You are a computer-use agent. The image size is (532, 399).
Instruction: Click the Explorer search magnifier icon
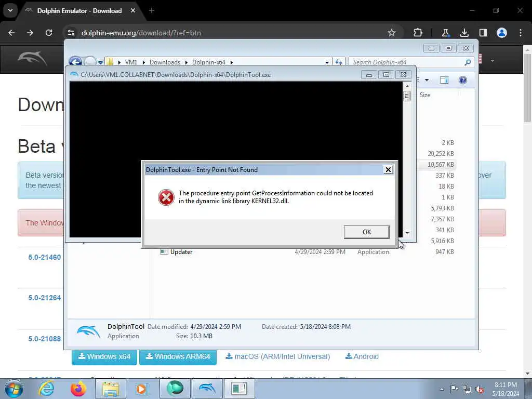[468, 62]
